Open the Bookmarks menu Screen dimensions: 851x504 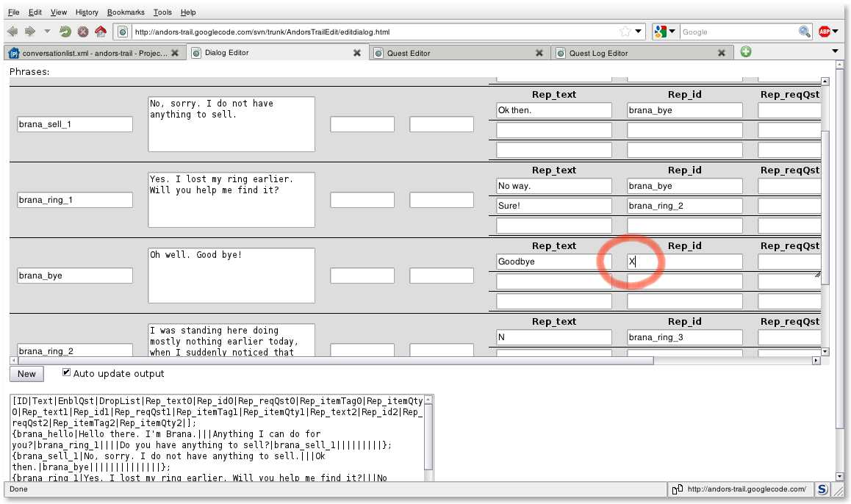[x=126, y=12]
